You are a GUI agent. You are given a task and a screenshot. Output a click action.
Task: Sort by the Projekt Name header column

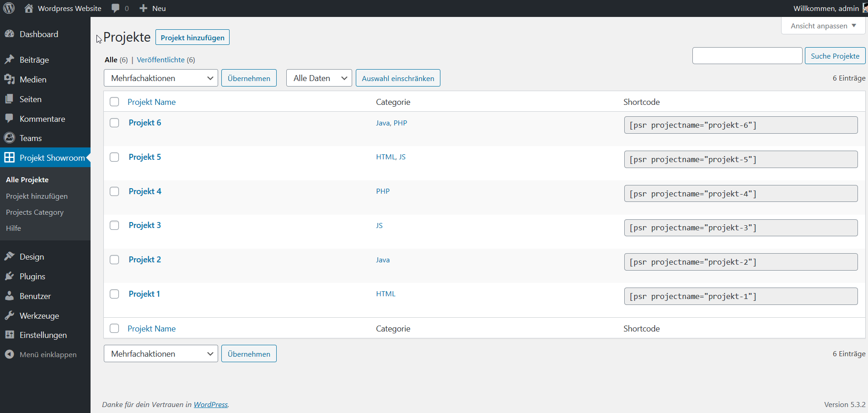pos(152,102)
